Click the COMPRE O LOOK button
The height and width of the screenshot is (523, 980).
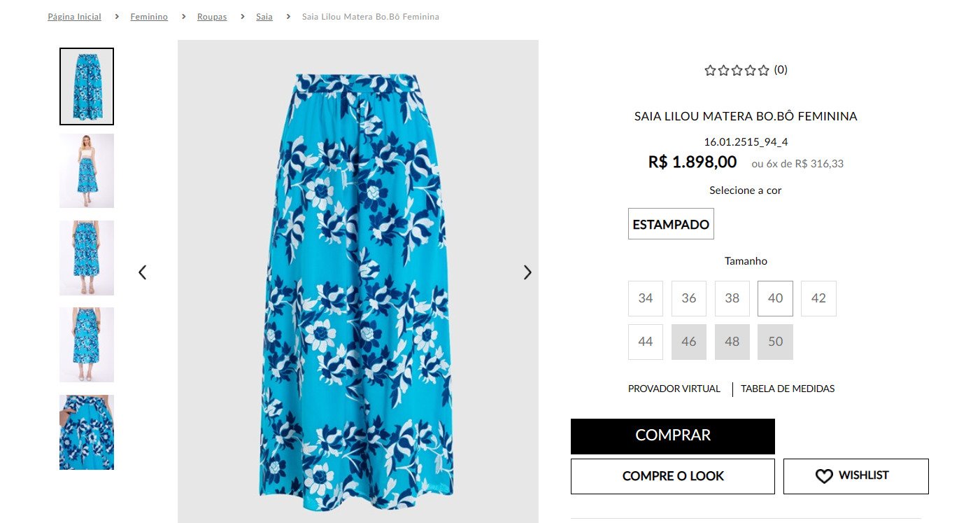673,476
